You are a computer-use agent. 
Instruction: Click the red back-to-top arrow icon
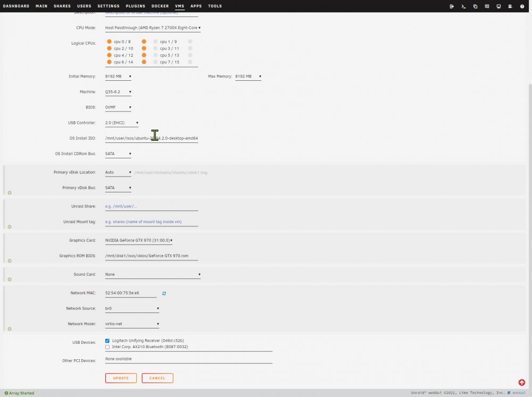click(522, 383)
